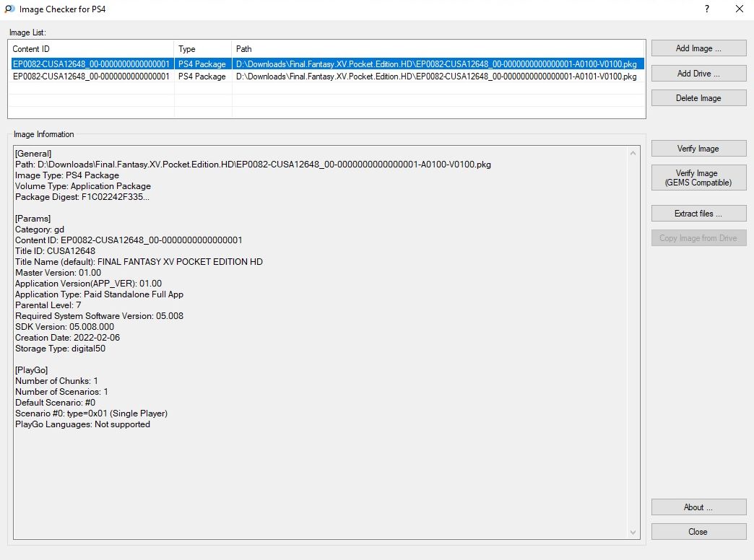
Task: Click the Storage Type: digital50 line
Action: (60, 349)
